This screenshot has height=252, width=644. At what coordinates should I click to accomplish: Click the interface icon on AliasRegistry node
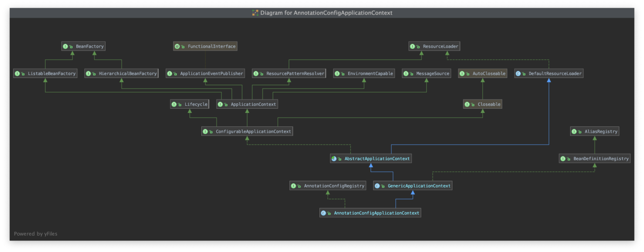point(574,132)
